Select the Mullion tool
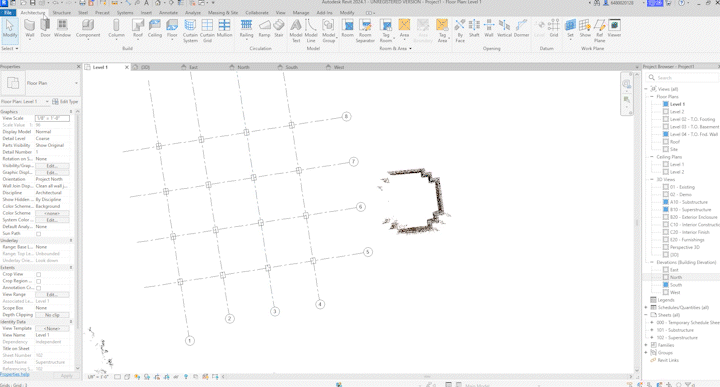The height and width of the screenshot is (387, 720). pos(225,28)
